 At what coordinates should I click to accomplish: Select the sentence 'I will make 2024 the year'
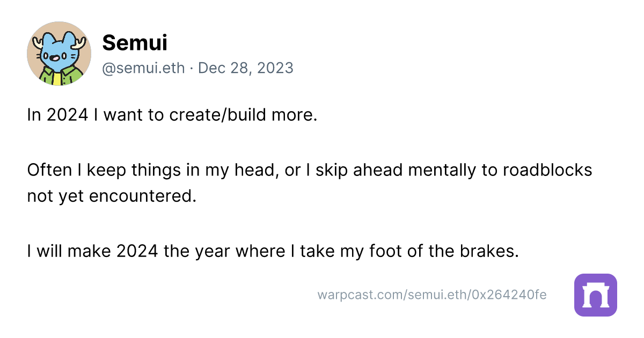point(273,251)
